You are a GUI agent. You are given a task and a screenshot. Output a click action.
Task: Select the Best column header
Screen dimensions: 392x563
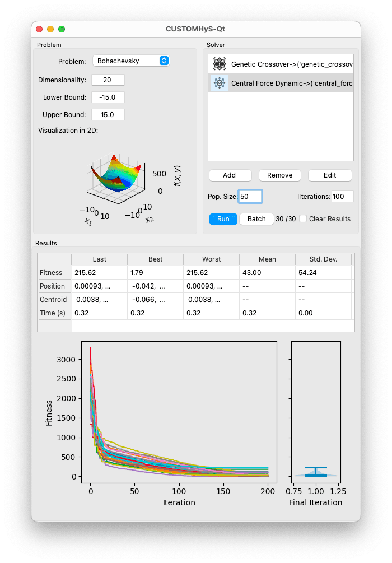(156, 259)
